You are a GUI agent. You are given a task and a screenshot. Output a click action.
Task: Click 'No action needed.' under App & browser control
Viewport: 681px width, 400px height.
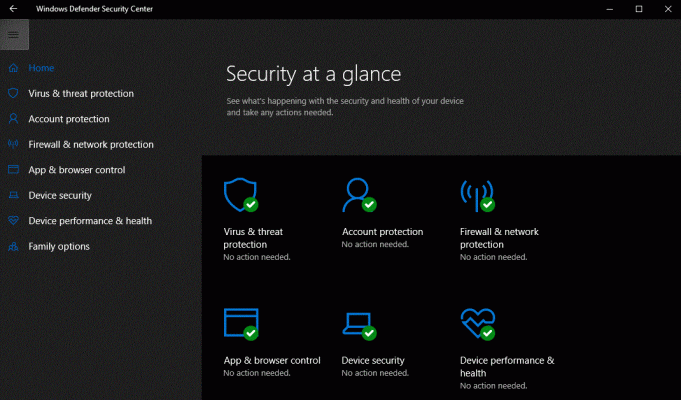coord(257,373)
